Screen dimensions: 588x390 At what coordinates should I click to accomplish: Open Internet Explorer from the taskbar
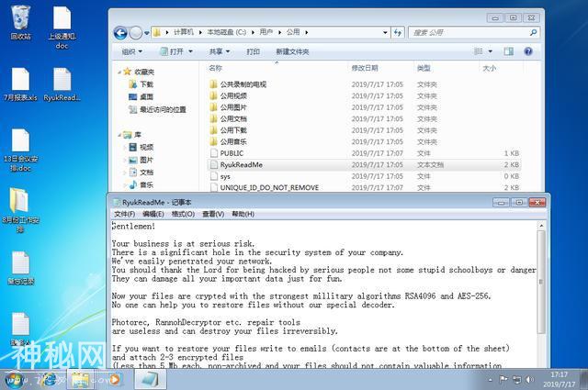tap(49, 380)
